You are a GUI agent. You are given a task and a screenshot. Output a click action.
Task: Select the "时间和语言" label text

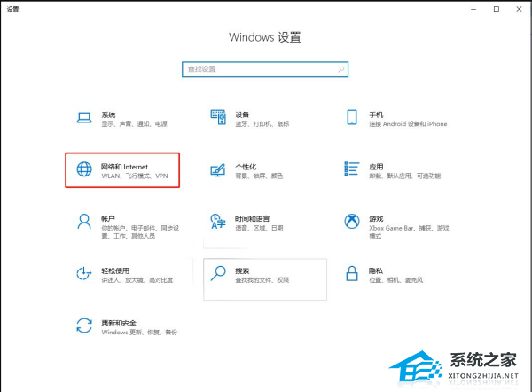click(x=253, y=217)
